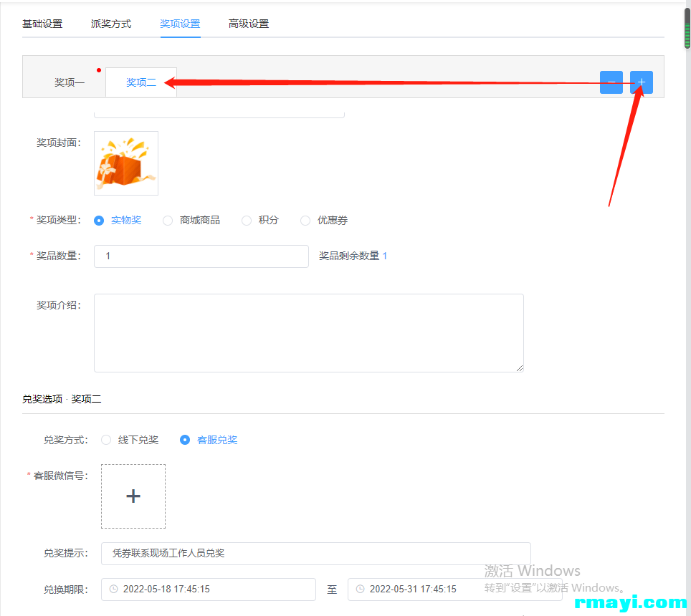
Task: Click the vertical scrollbar thumb
Action: pyautogui.click(x=687, y=28)
